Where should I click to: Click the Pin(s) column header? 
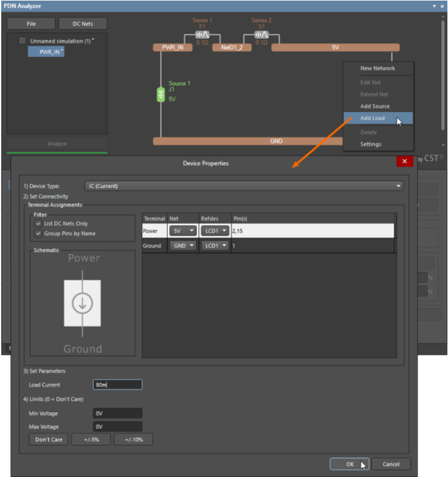313,219
